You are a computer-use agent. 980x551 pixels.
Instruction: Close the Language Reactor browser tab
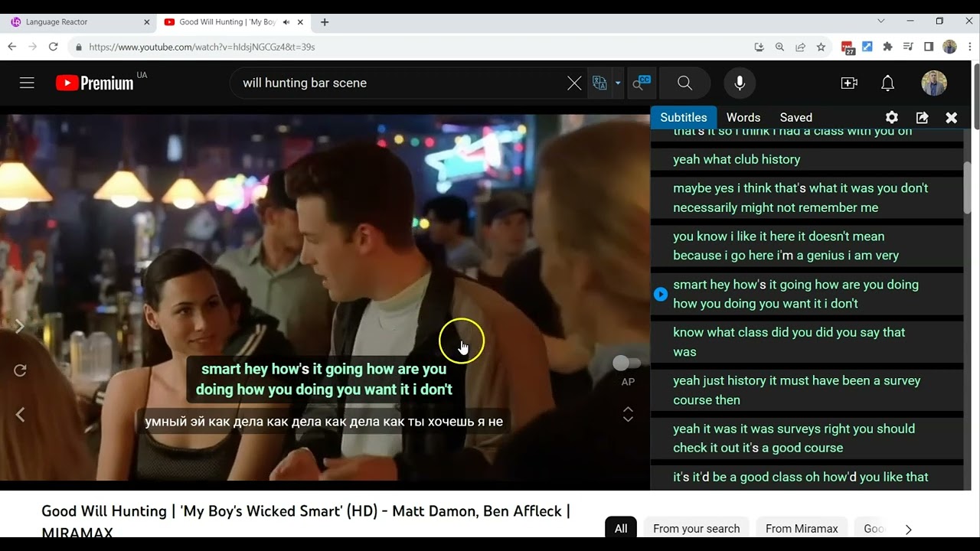147,22
